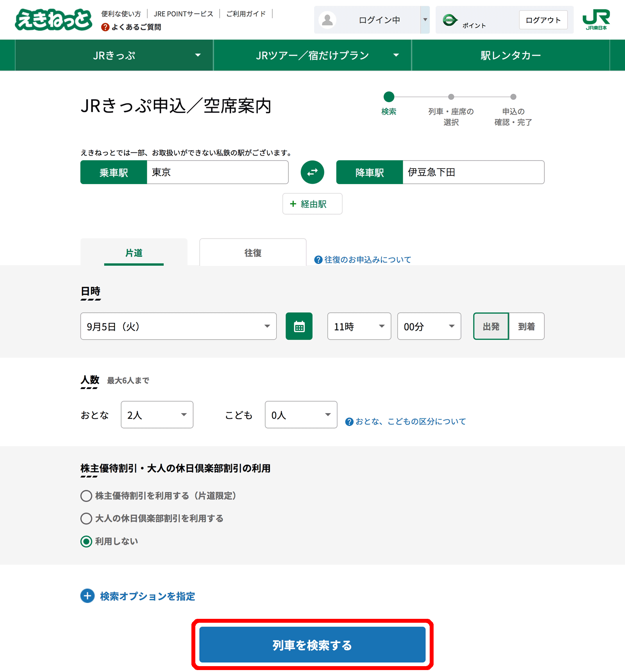Open 便利な使い方 link

click(x=121, y=14)
